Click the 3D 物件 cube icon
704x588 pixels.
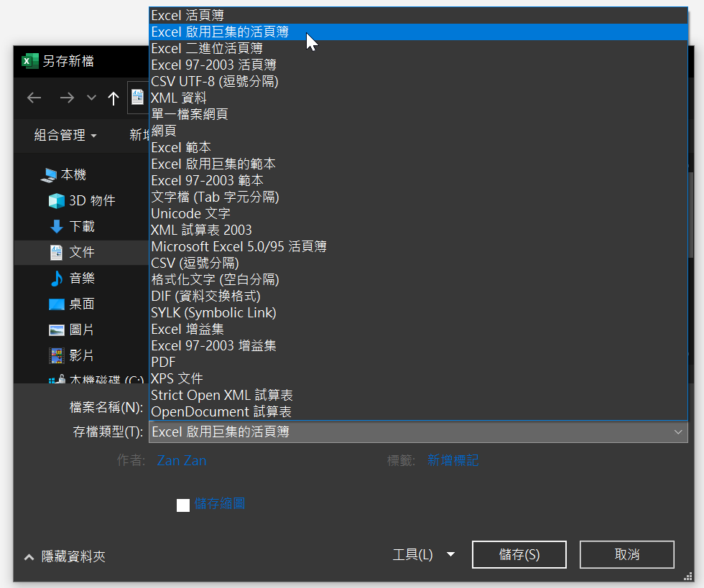pos(57,200)
